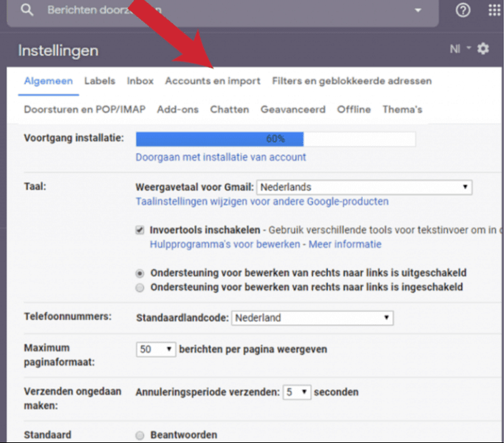
Task: Select rechts naar links is uitgeschakeld
Action: [x=140, y=273]
